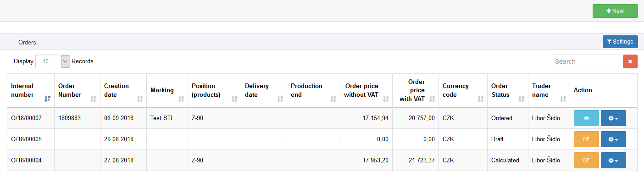Edit order O/18/00005 with the pencil icon
Image resolution: width=644 pixels, height=172 pixels.
586,139
